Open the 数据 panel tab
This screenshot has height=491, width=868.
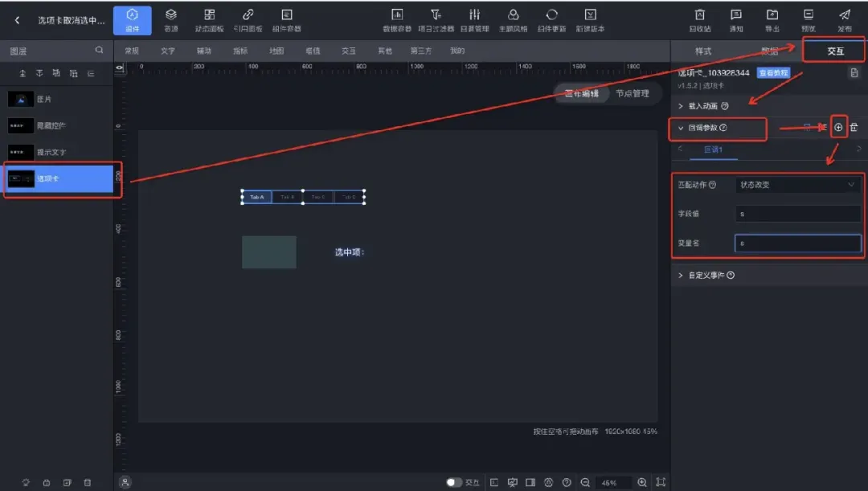(x=769, y=51)
